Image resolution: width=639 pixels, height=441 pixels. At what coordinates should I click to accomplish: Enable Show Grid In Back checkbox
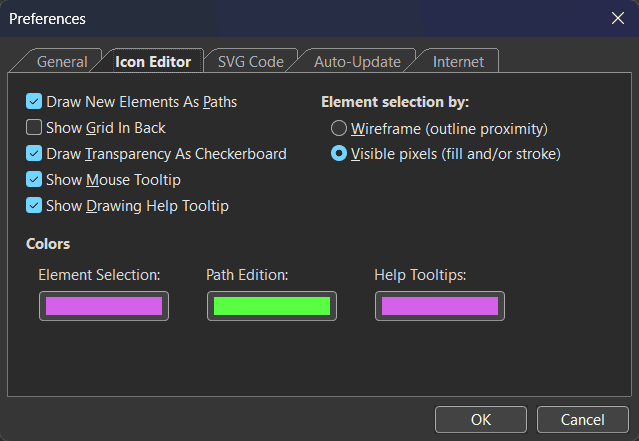pos(34,128)
